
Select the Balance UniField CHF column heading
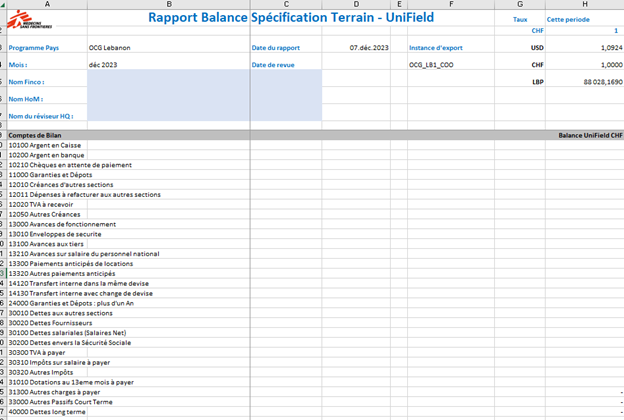click(590, 134)
